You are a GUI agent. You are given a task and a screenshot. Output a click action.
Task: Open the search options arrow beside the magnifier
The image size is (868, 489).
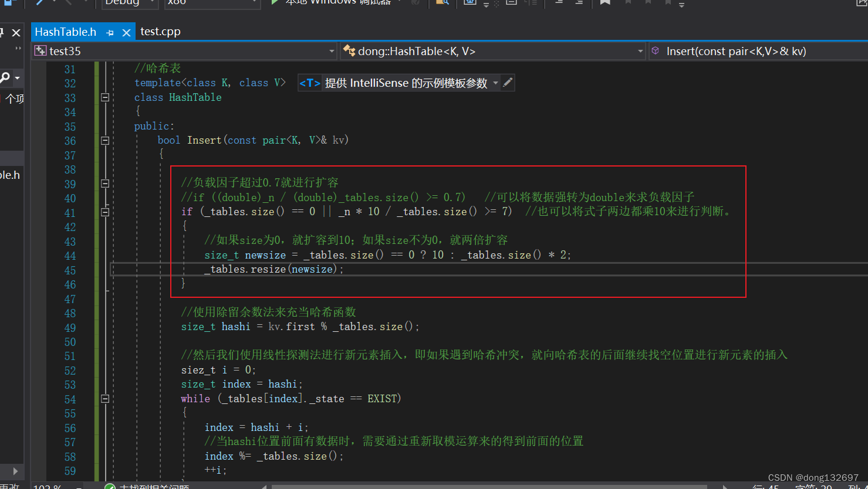(17, 78)
